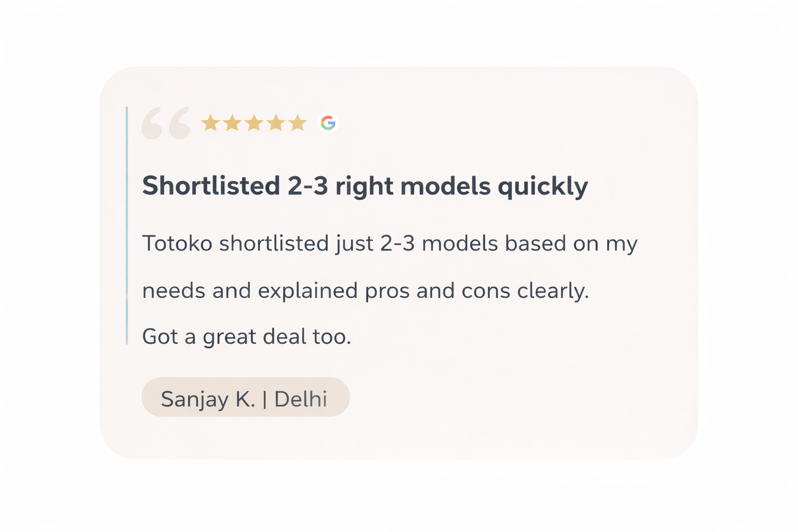Click the Google logo icon
The height and width of the screenshot is (532, 798).
(x=328, y=123)
